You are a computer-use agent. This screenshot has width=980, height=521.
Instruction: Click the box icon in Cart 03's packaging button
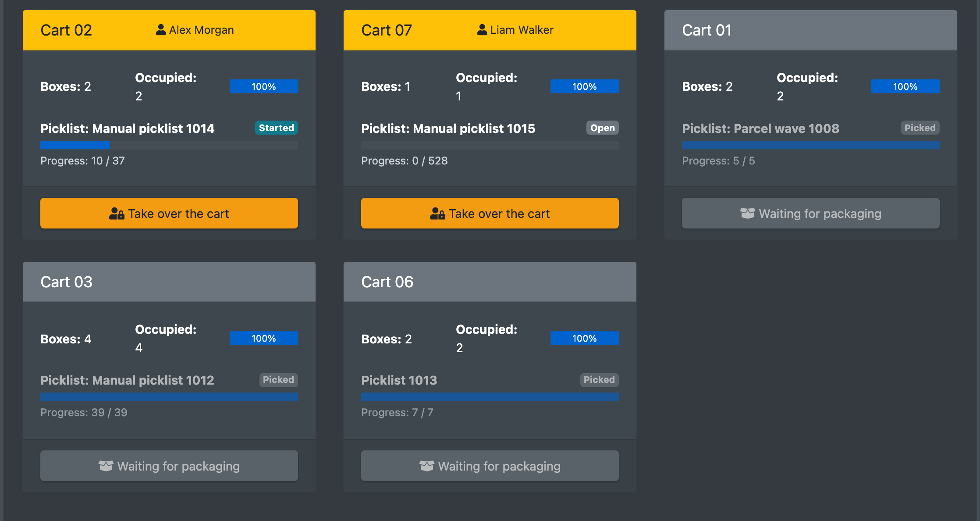(106, 466)
